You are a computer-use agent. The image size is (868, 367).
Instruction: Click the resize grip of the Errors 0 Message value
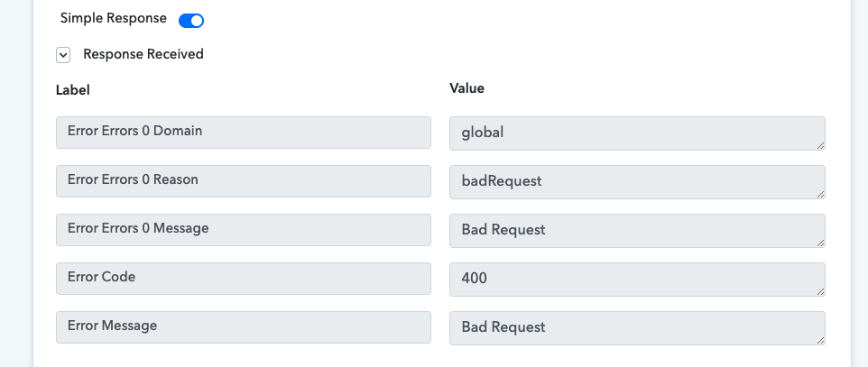pos(820,243)
